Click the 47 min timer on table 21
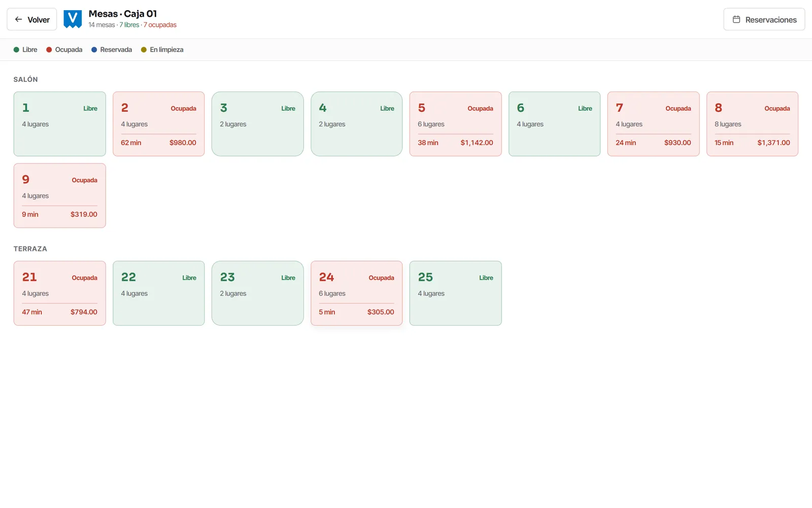Image resolution: width=812 pixels, height=508 pixels. [x=32, y=312]
